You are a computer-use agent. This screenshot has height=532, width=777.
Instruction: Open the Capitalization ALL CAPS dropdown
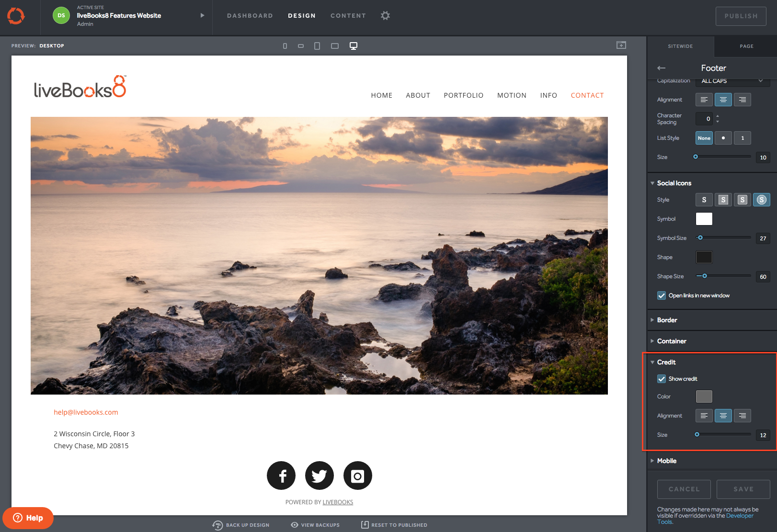click(x=732, y=81)
